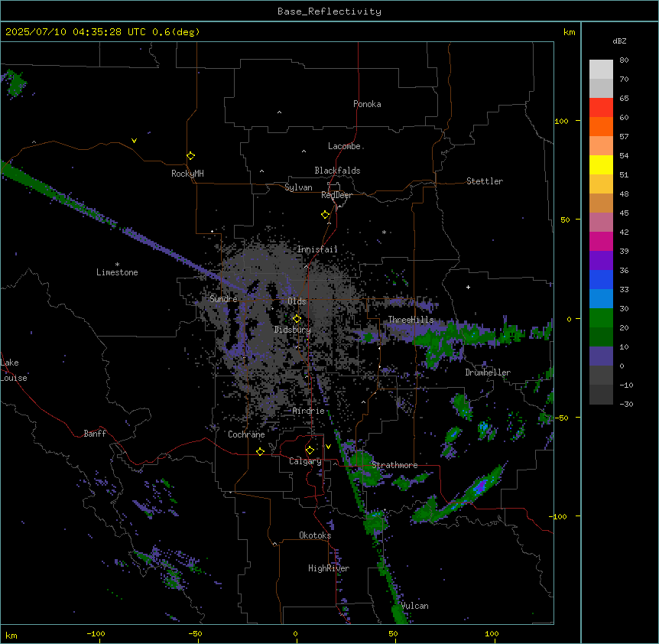Click the yellow marker above RockyMH
The image size is (659, 644).
(191, 155)
